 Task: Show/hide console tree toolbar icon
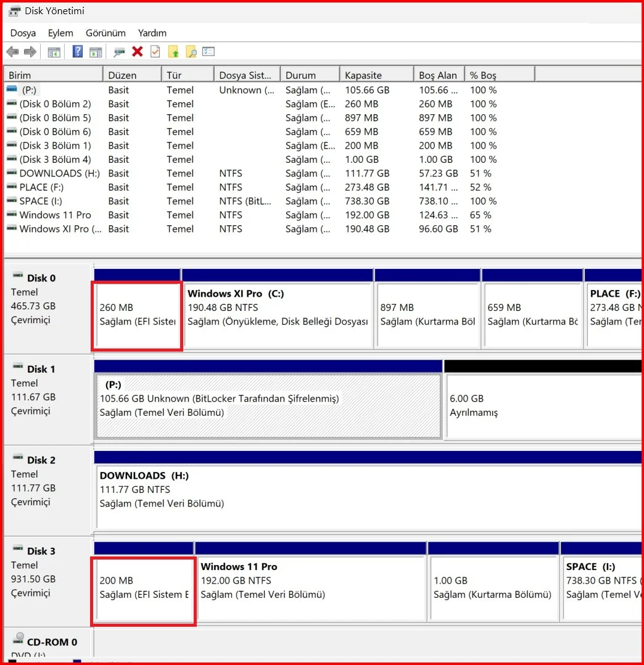click(54, 52)
